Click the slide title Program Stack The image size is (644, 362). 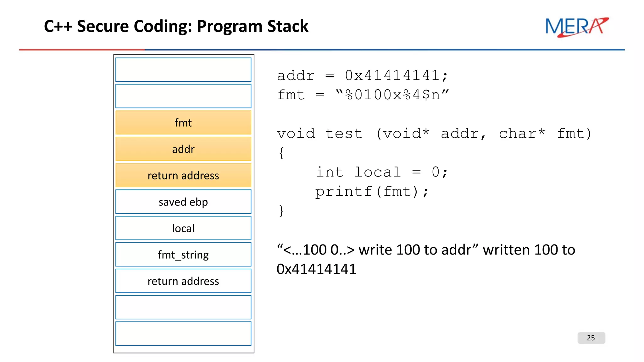tap(176, 26)
